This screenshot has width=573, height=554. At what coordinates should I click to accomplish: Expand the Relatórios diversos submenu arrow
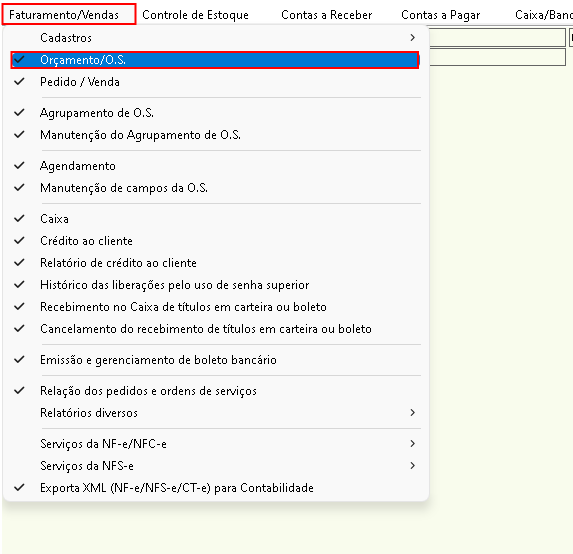click(413, 413)
